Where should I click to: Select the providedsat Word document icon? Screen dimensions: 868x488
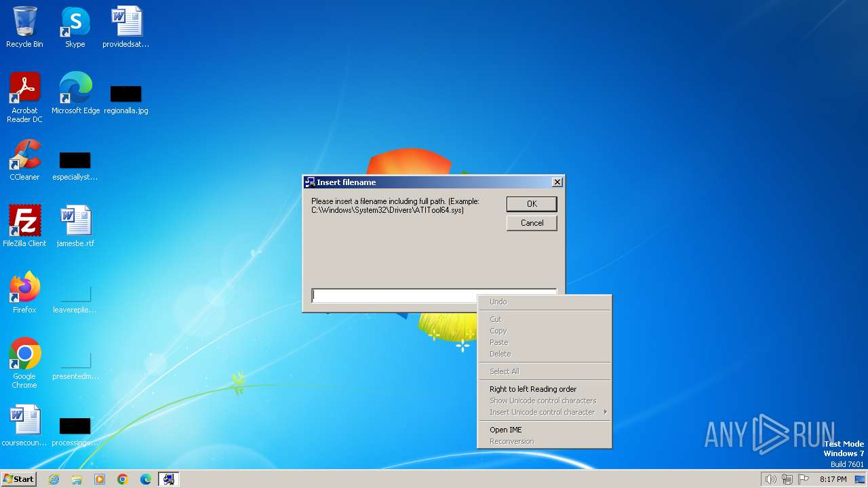(126, 27)
